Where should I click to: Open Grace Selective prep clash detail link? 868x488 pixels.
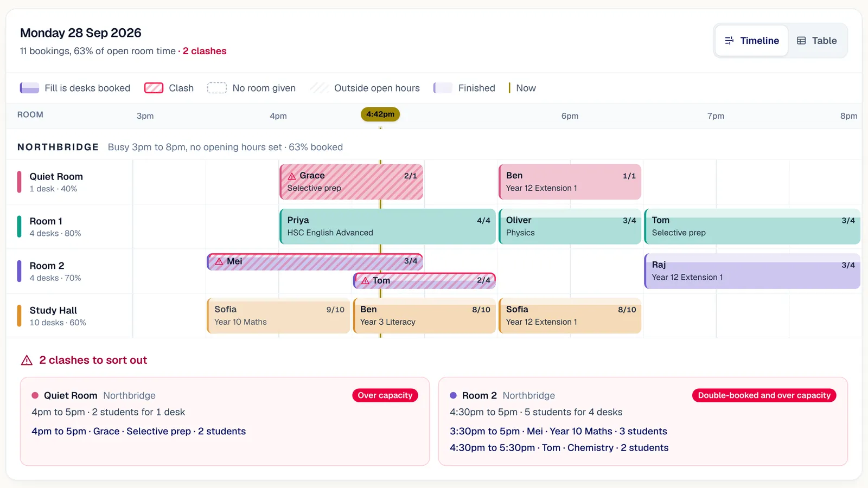(138, 431)
